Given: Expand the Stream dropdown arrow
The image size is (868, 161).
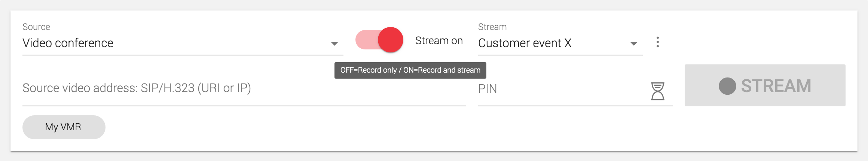Looking at the screenshot, I should [633, 44].
